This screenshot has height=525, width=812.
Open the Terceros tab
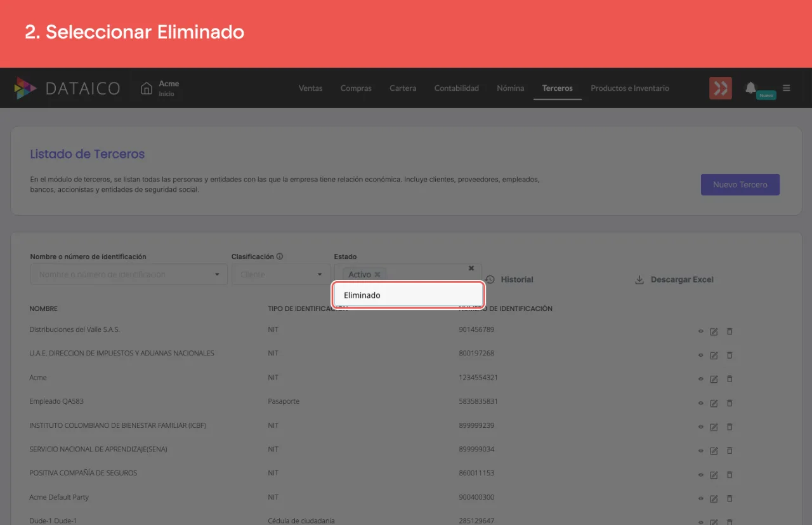pos(558,88)
